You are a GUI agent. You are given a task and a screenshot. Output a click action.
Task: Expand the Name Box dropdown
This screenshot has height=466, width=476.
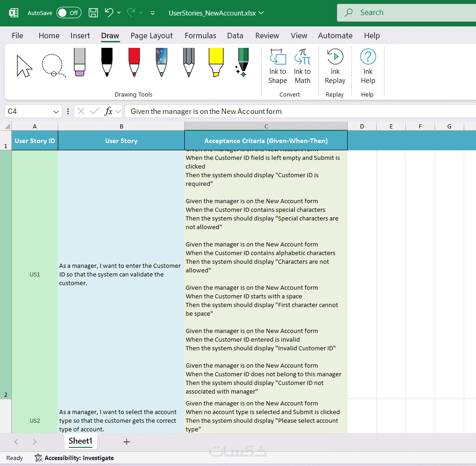click(x=56, y=112)
